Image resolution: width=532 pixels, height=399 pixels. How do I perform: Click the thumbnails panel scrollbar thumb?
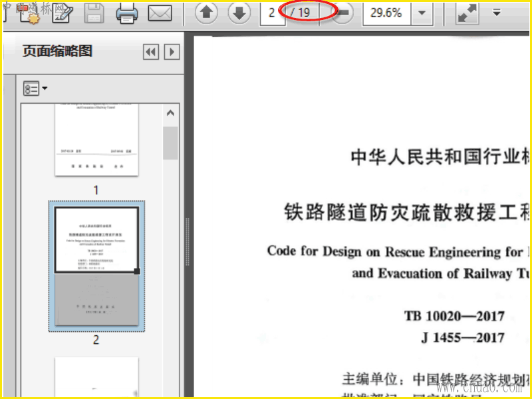point(170,143)
